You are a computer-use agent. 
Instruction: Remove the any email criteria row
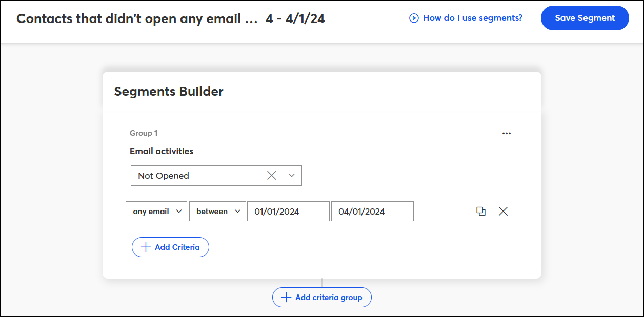tap(504, 211)
